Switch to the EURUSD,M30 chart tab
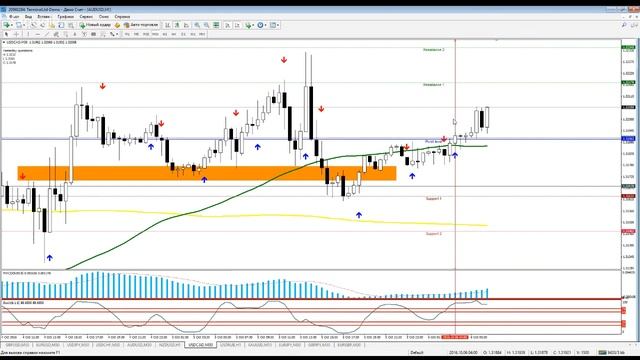The image size is (640, 360). (x=48, y=345)
